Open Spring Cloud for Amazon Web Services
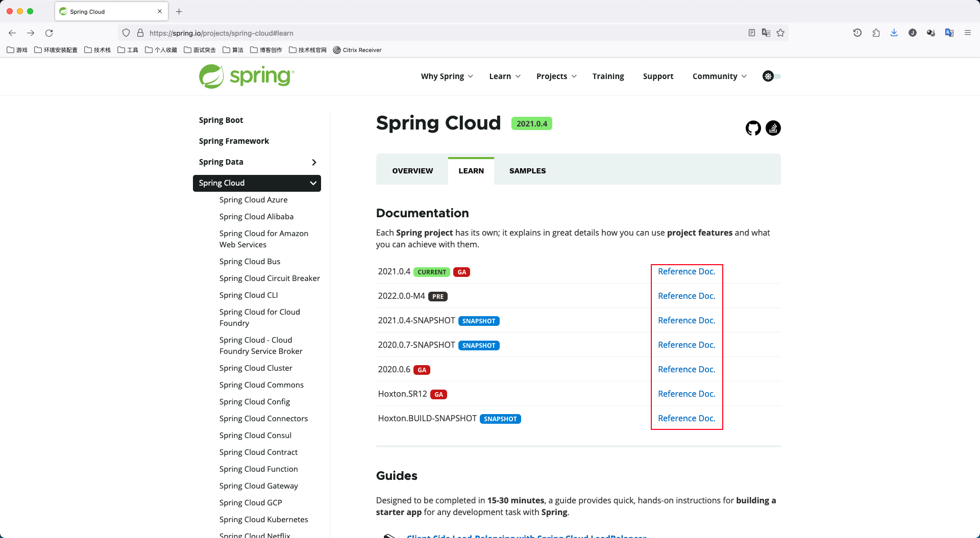Screen dimensions: 980x538 tap(264, 239)
